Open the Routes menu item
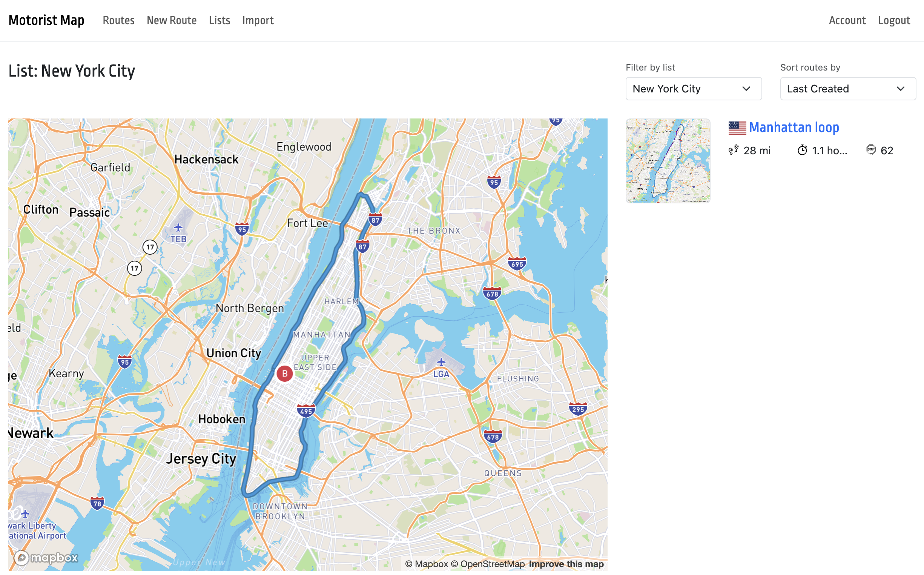The height and width of the screenshot is (575, 924). [x=118, y=20]
